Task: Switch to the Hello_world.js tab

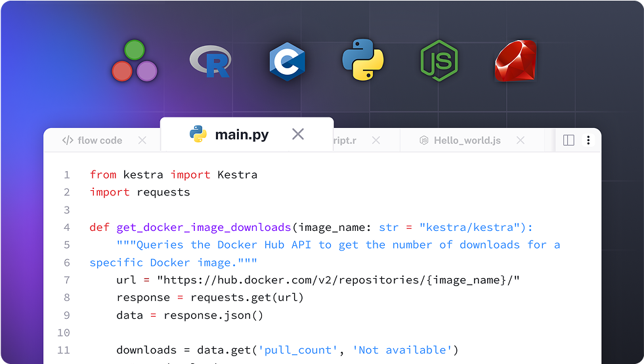Action: [467, 140]
